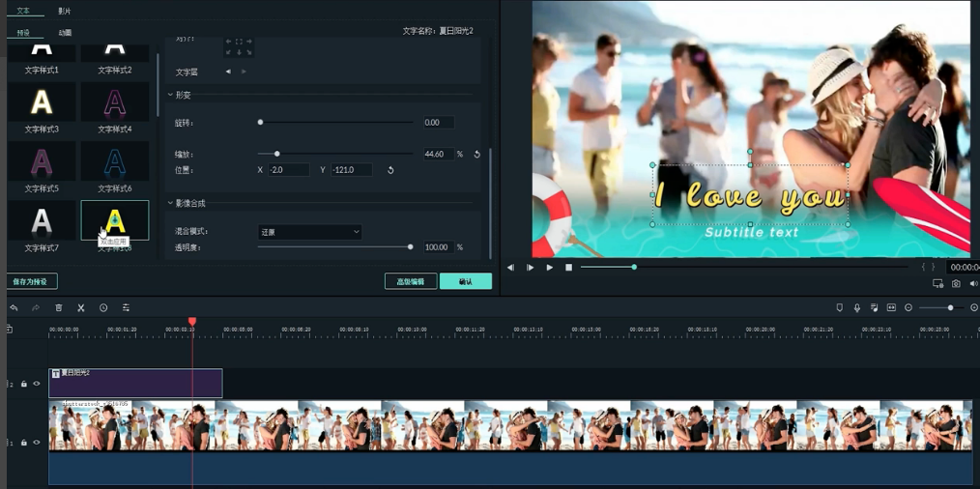Collapse the 形变 transform section

click(171, 95)
